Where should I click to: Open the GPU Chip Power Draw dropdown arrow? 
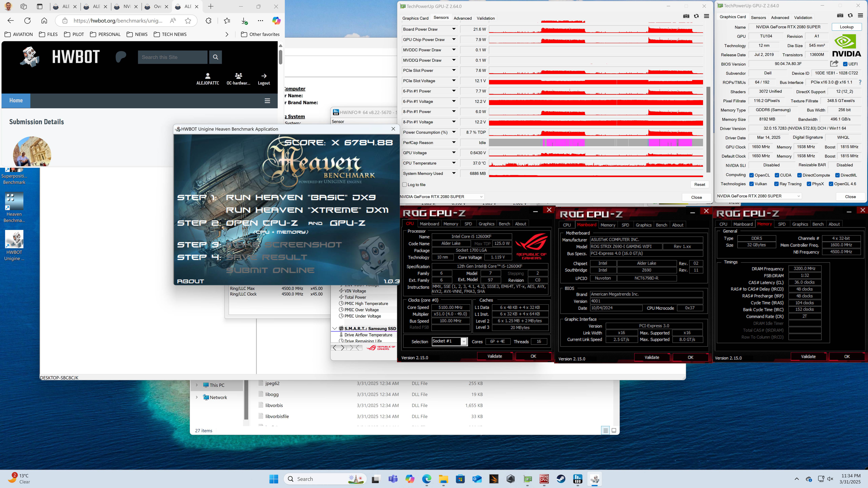pyautogui.click(x=454, y=39)
